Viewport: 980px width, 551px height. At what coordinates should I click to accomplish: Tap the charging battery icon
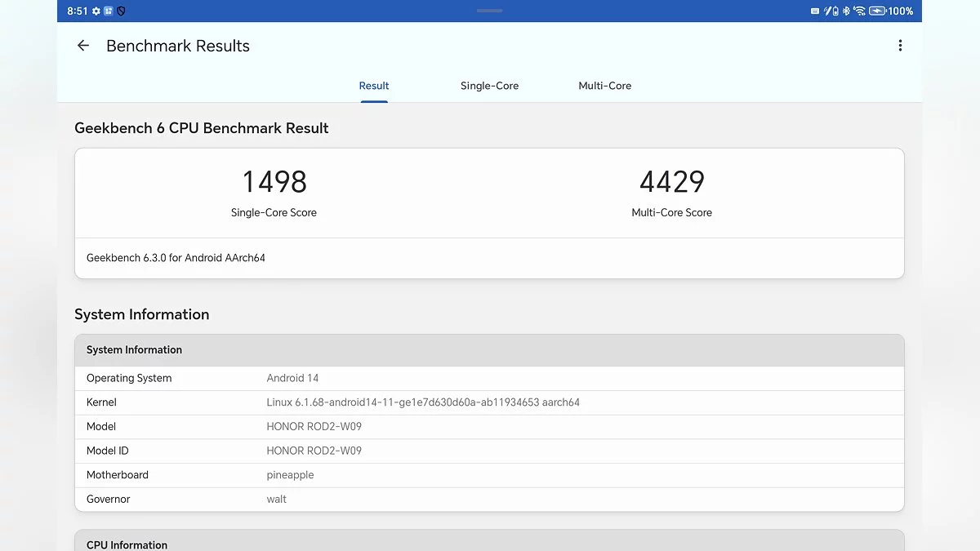point(877,11)
